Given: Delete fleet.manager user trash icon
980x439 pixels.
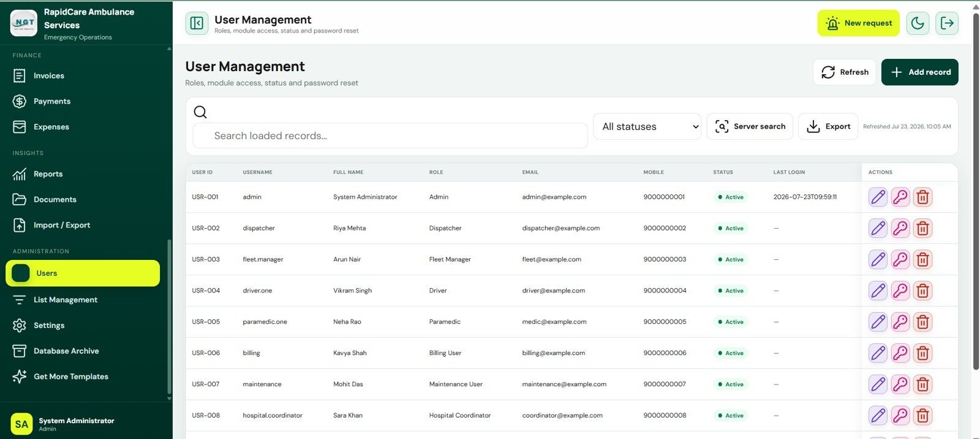Looking at the screenshot, I should pyautogui.click(x=922, y=259).
